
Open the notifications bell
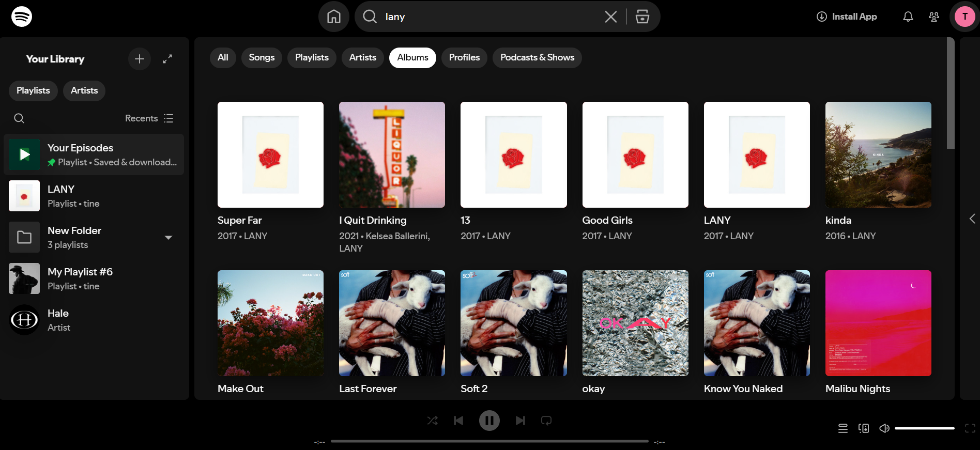(908, 17)
